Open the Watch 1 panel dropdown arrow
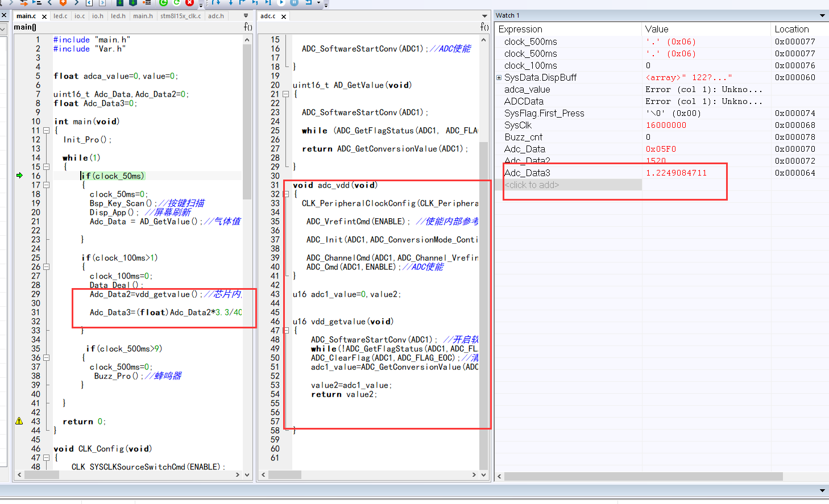Viewport: 829px width, 504px height. [x=823, y=15]
